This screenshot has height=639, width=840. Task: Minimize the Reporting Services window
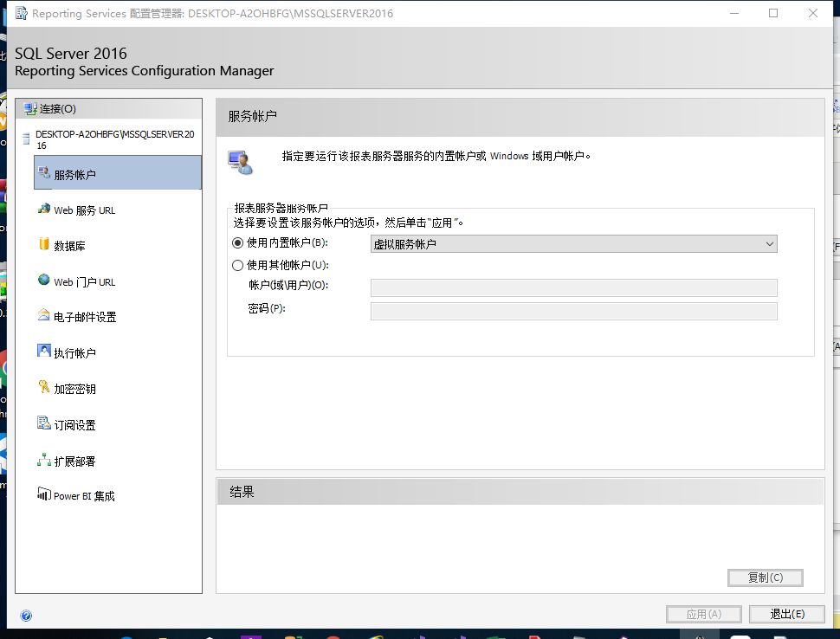(x=734, y=13)
